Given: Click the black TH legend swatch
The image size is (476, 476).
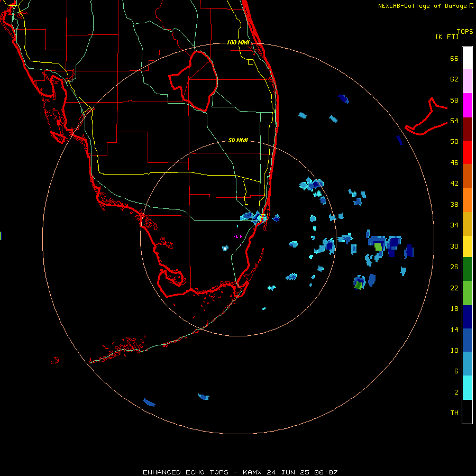Looking at the screenshot, I should 467,411.
